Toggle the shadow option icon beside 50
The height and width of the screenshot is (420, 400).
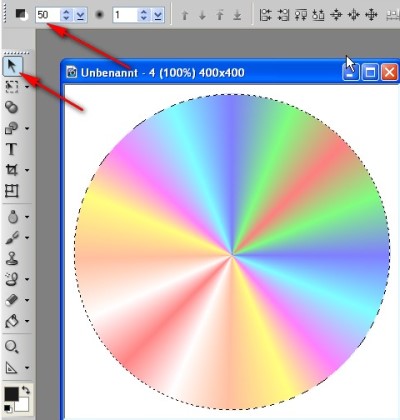tap(22, 15)
